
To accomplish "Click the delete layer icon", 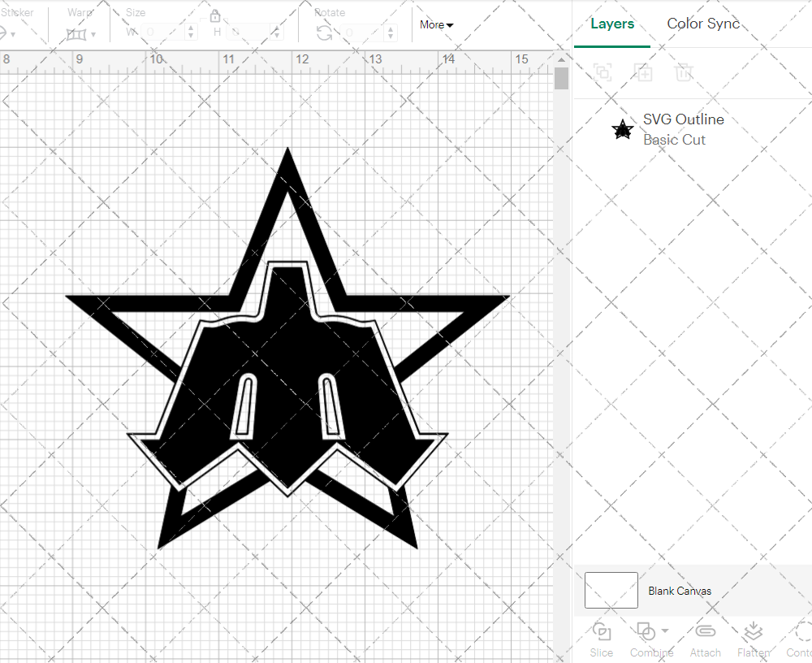I will point(685,72).
